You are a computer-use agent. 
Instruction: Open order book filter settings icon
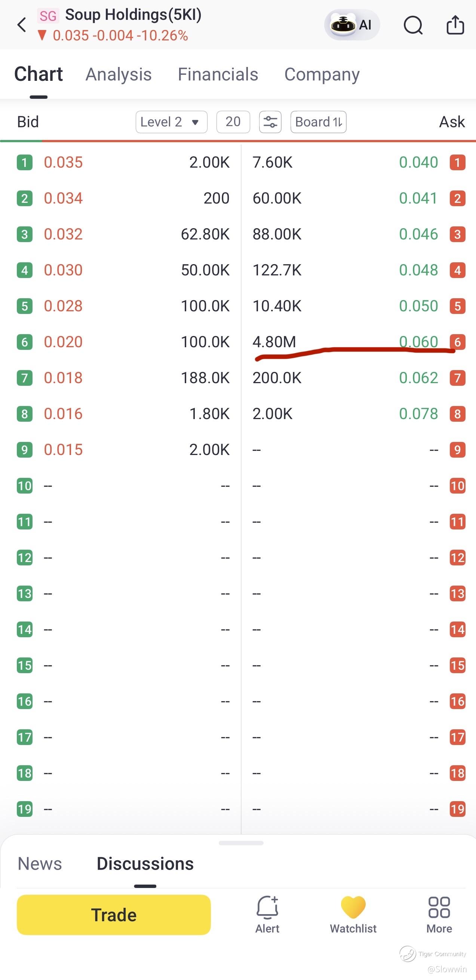coord(270,122)
